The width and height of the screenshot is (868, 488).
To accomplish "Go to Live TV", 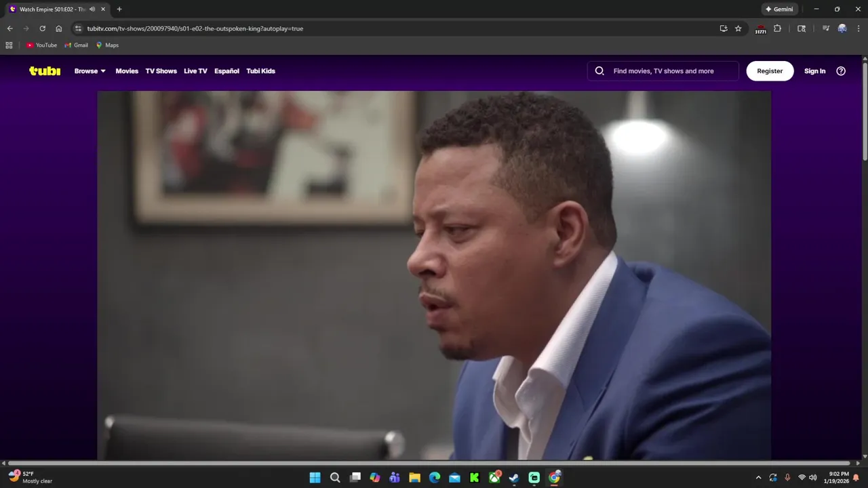I will 195,71.
